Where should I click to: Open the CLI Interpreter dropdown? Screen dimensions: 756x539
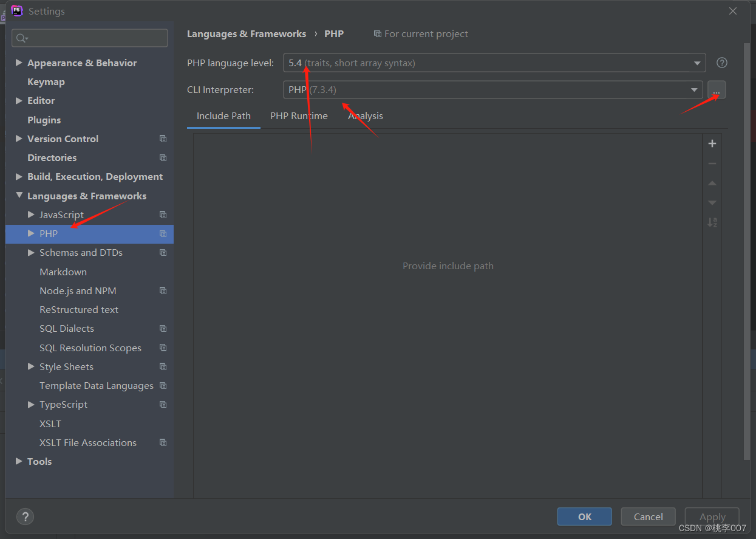(x=493, y=90)
